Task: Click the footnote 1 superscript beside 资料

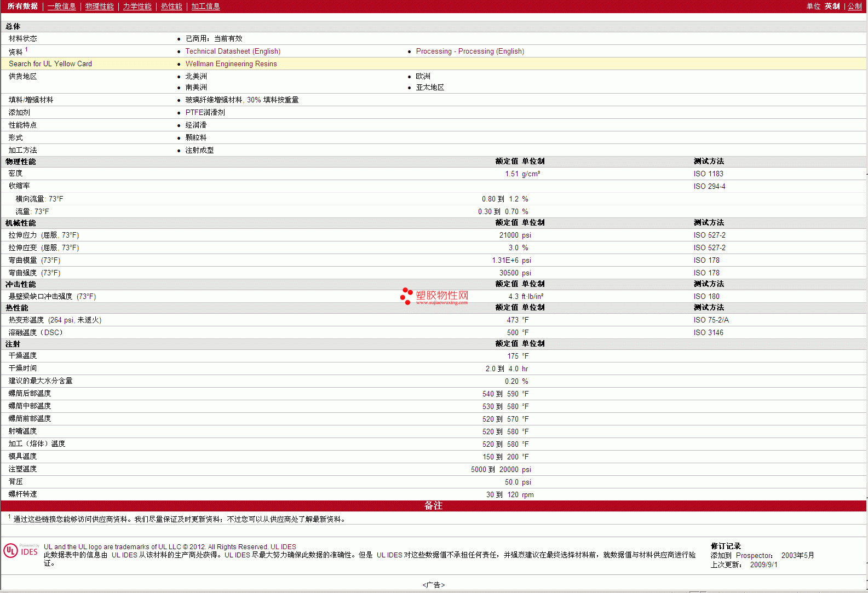Action: pyautogui.click(x=26, y=49)
